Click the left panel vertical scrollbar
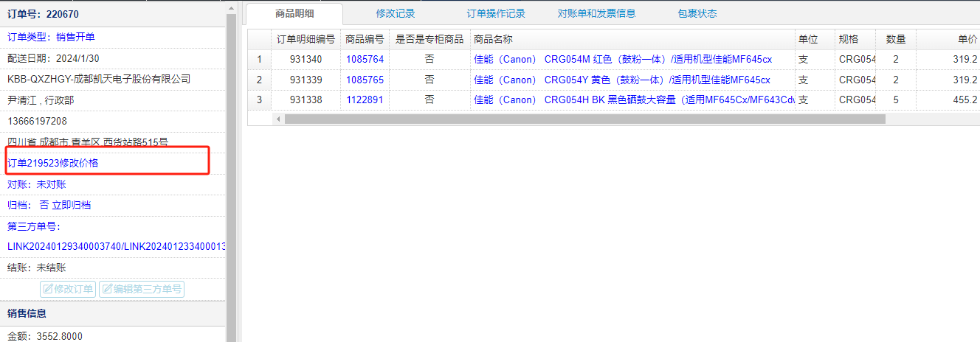This screenshot has width=980, height=342. 231,177
